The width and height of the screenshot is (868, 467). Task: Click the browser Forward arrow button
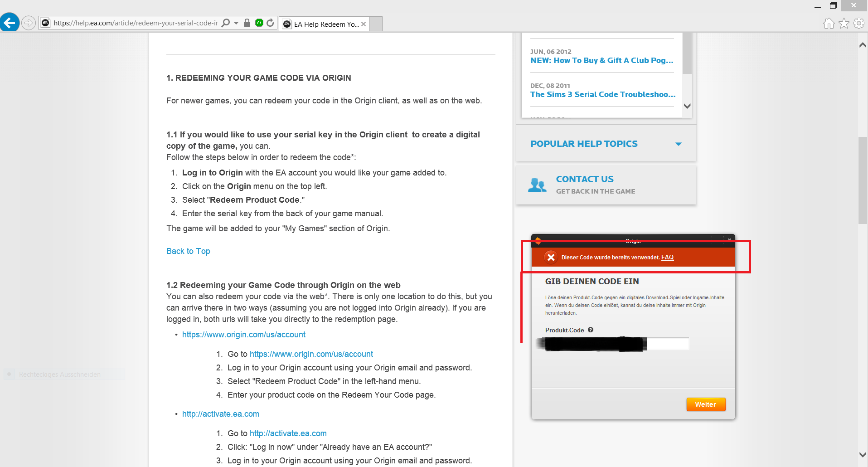(x=29, y=23)
